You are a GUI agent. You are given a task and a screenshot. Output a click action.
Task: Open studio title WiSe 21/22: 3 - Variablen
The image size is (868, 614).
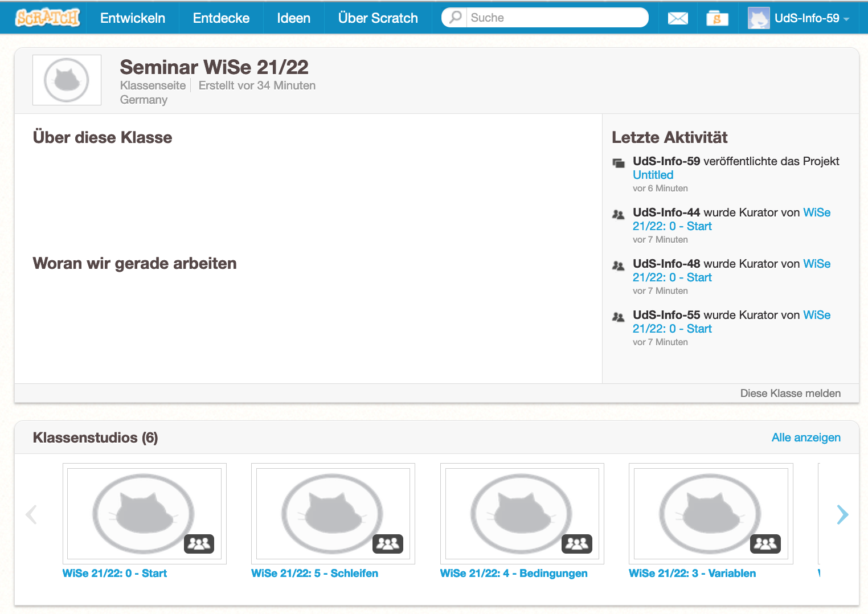(x=693, y=574)
